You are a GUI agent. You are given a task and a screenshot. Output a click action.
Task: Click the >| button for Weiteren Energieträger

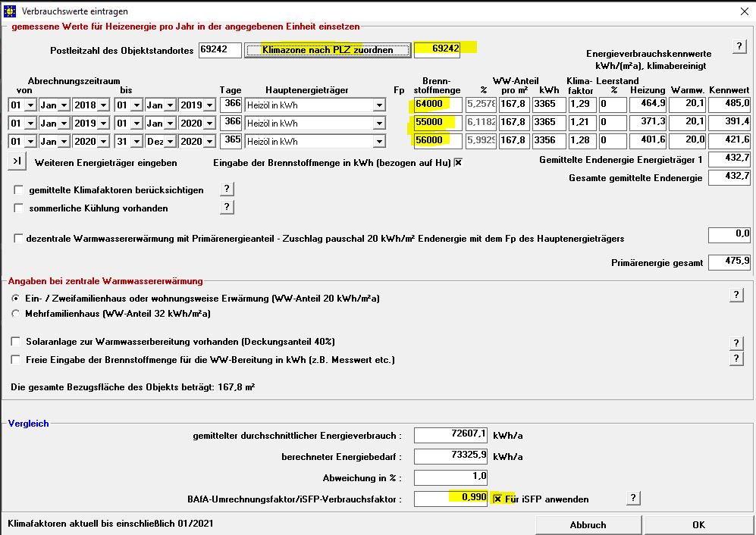pyautogui.click(x=17, y=161)
